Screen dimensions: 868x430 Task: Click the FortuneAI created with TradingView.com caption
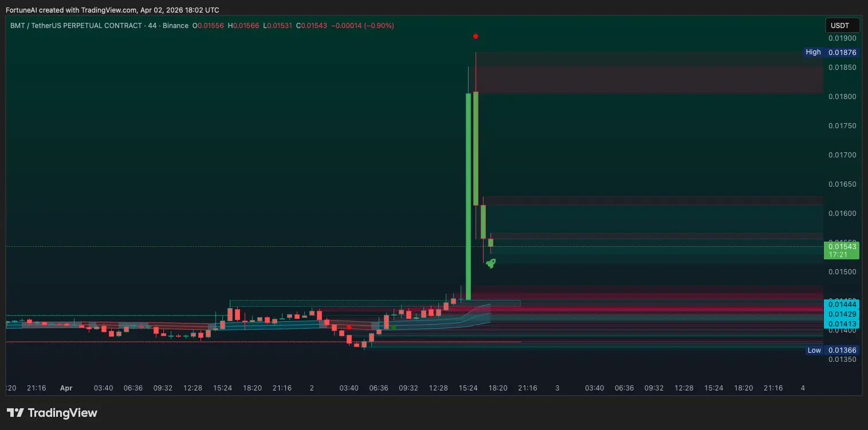click(x=112, y=10)
